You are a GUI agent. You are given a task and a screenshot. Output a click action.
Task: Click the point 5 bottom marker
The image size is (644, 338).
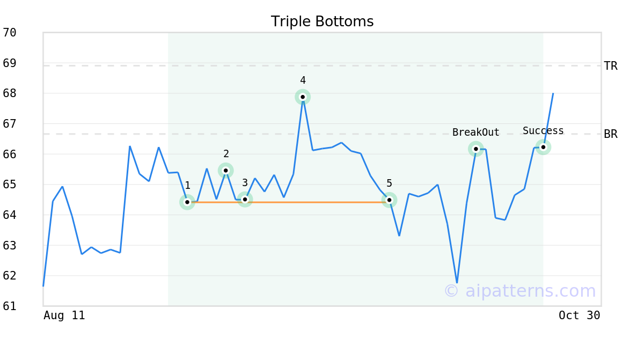[x=389, y=200]
